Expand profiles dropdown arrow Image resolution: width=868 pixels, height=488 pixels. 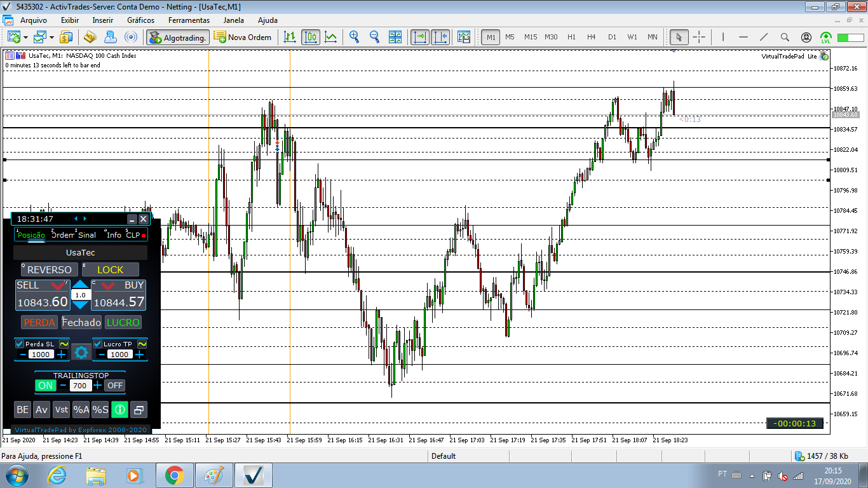coord(52,37)
